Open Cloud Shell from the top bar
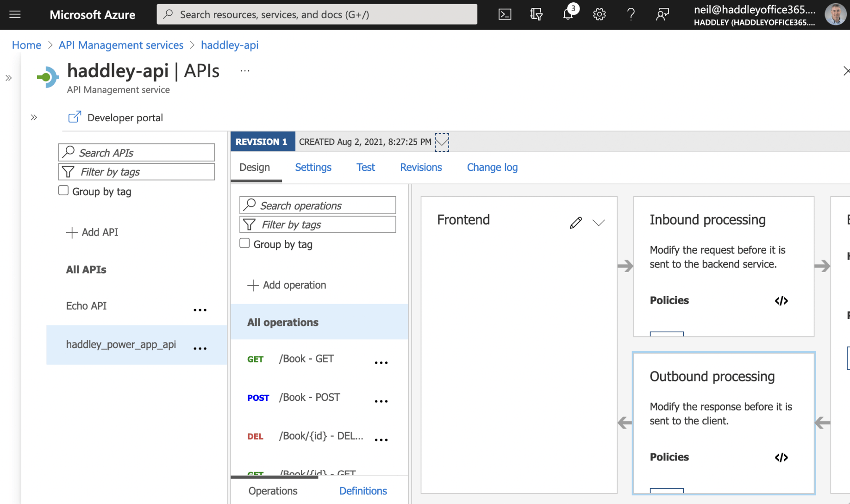Image resolution: width=850 pixels, height=504 pixels. click(x=505, y=14)
